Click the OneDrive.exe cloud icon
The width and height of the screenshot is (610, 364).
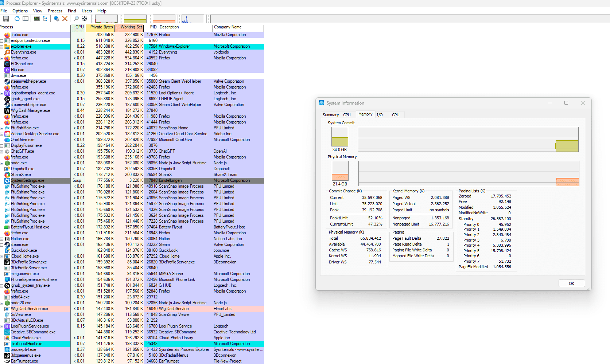click(x=7, y=140)
